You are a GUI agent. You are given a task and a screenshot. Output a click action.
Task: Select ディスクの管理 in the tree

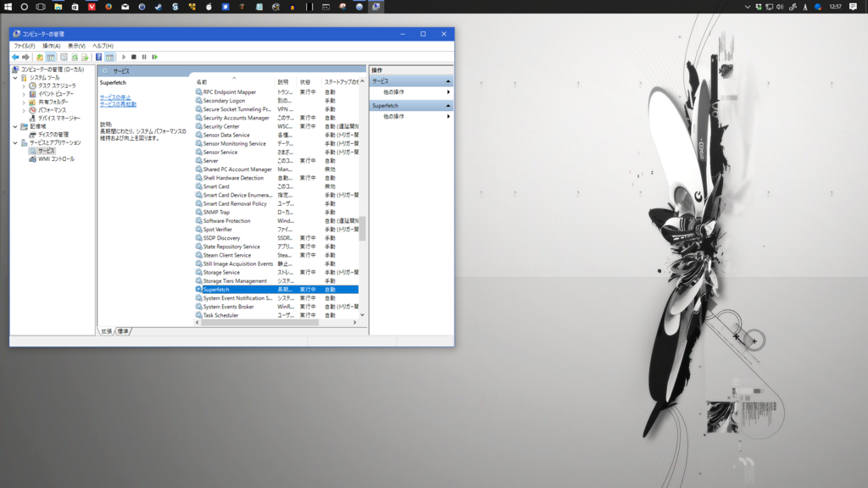click(x=53, y=135)
